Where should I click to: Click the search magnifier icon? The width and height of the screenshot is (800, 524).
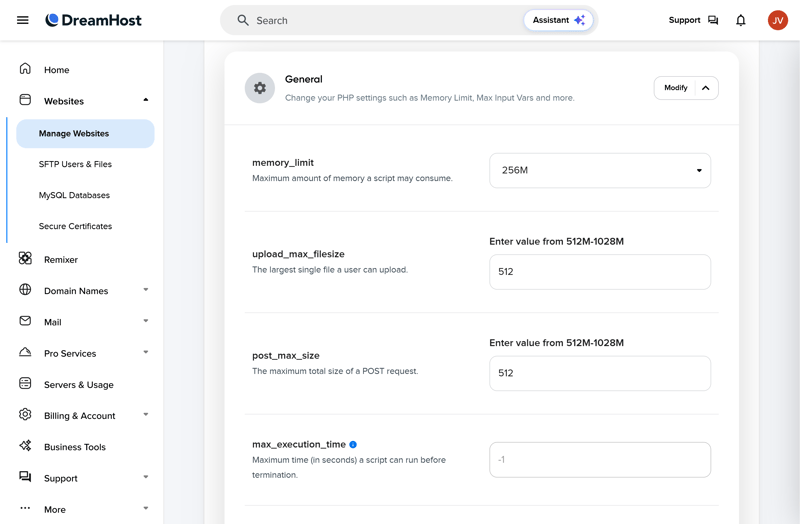click(x=243, y=20)
